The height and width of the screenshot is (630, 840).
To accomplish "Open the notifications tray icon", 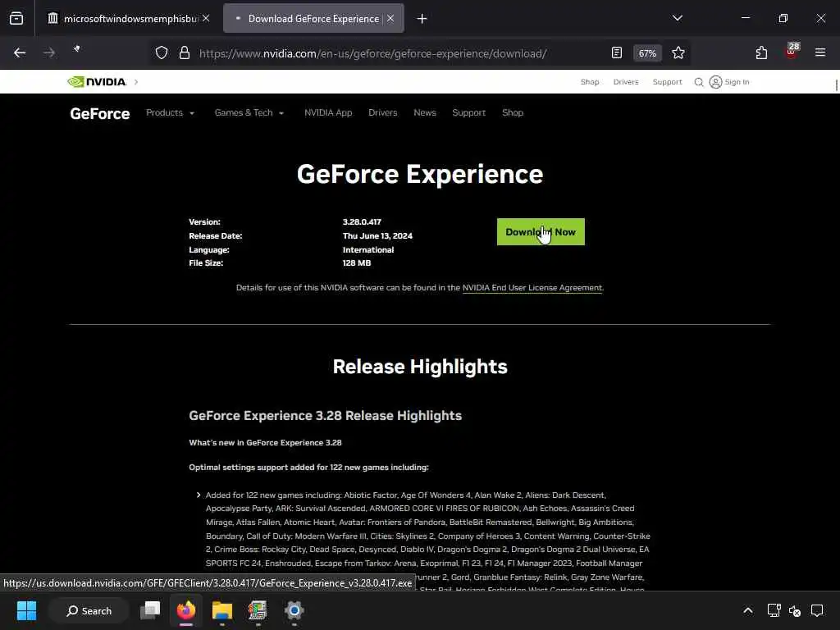I will [x=817, y=610].
